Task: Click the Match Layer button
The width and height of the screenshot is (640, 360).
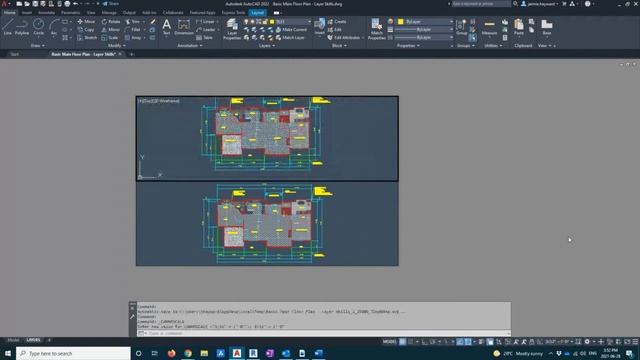Action: (290, 38)
